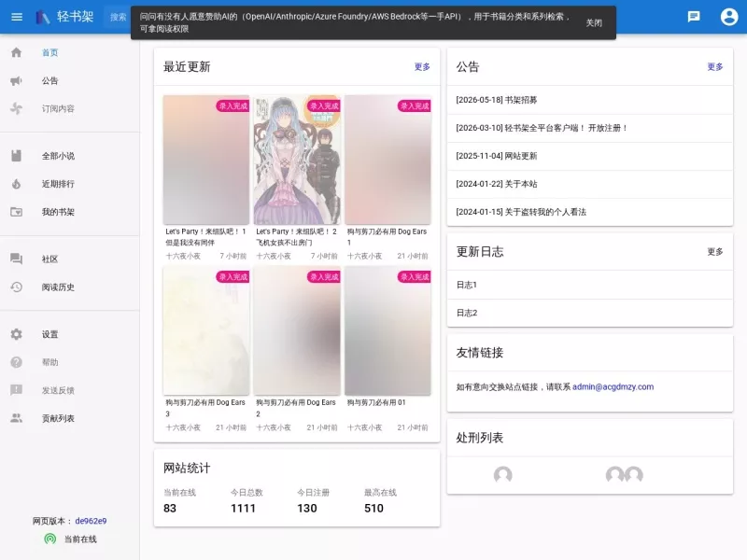The height and width of the screenshot is (560, 747).
Task: Click the people icon beside 贡献列表
Action: tap(16, 418)
